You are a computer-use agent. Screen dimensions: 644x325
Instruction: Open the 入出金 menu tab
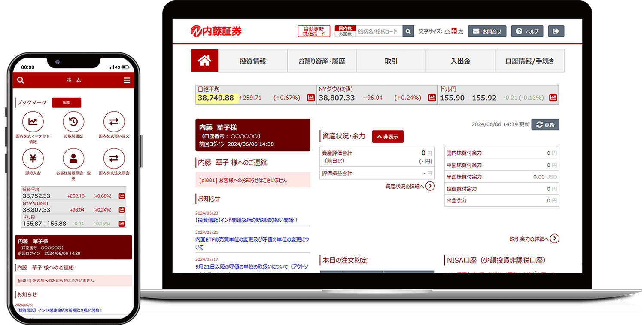coord(460,61)
